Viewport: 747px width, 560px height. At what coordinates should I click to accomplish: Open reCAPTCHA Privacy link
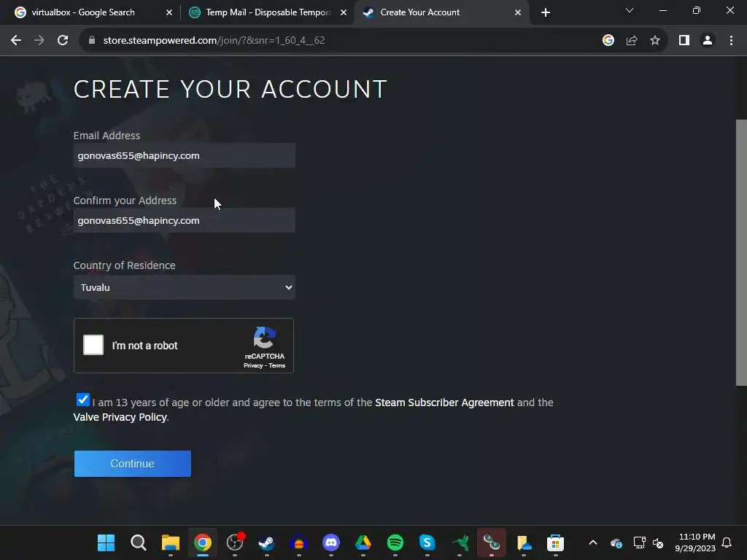click(x=253, y=366)
